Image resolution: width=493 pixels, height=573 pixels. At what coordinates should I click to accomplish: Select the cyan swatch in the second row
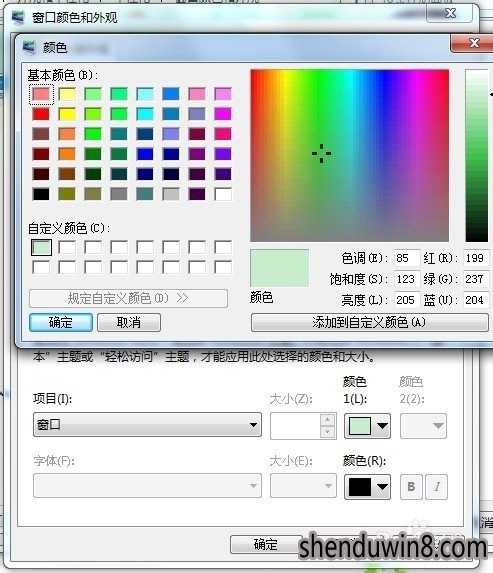pos(145,114)
